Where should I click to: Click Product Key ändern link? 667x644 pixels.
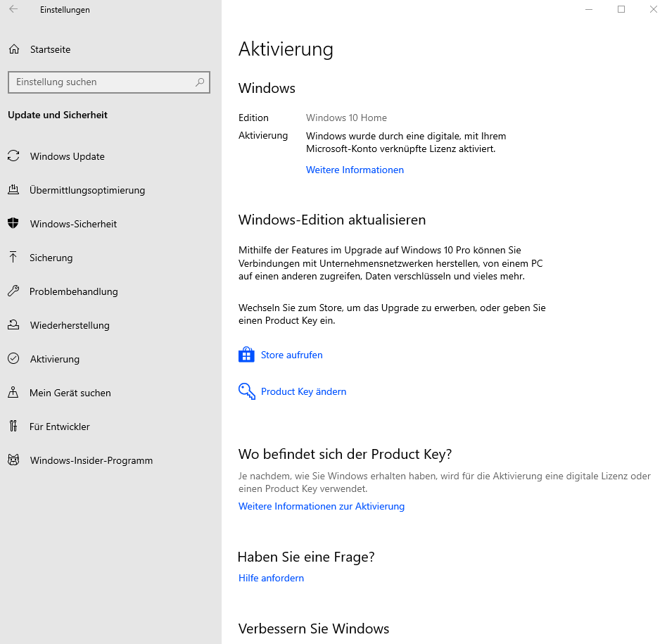click(303, 391)
